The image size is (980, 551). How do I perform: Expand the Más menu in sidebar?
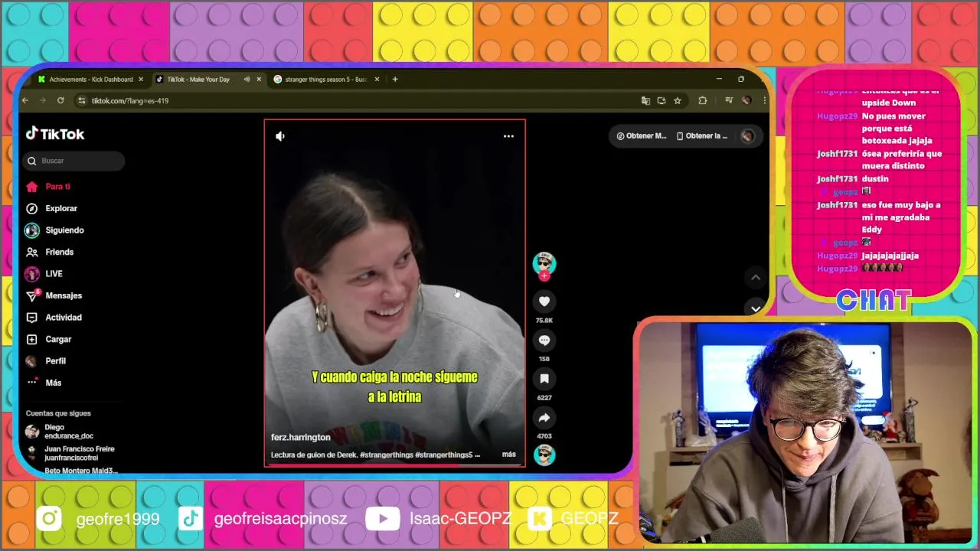[x=44, y=383]
